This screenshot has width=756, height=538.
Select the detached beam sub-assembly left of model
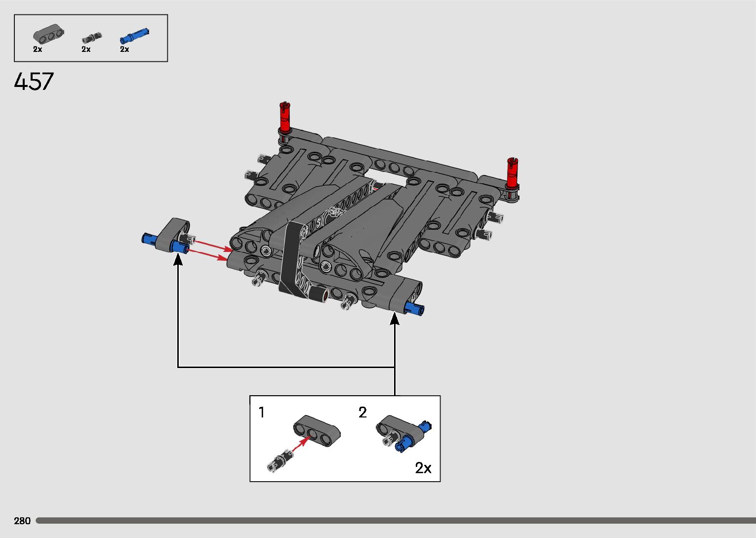(168, 236)
